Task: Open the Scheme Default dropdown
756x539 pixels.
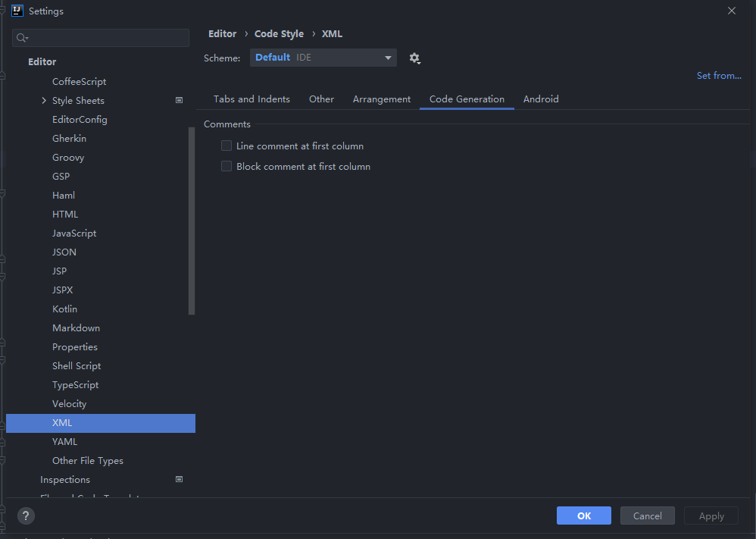Action: (323, 58)
